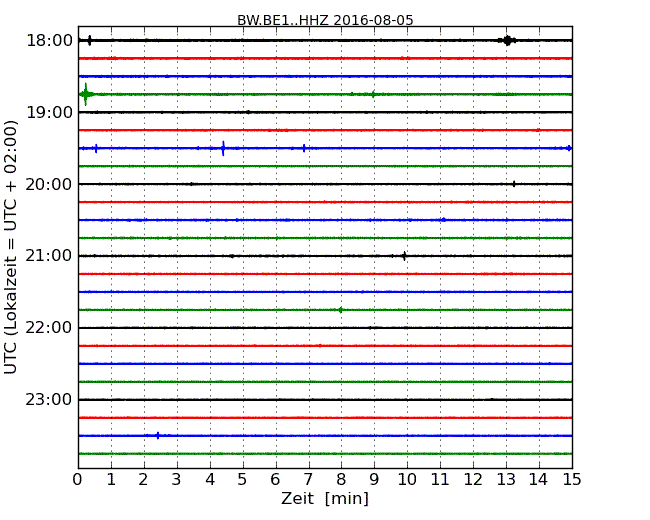Viewport: 650px width, 520px height.
Task: Click x-axis tick label 10
Action: (407, 479)
